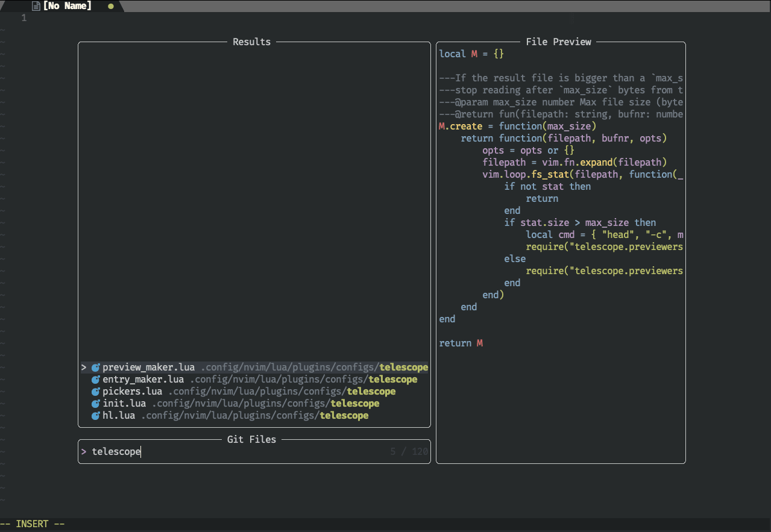
Task: Click the folder path next to preview_maker.lua
Action: [x=314, y=368]
